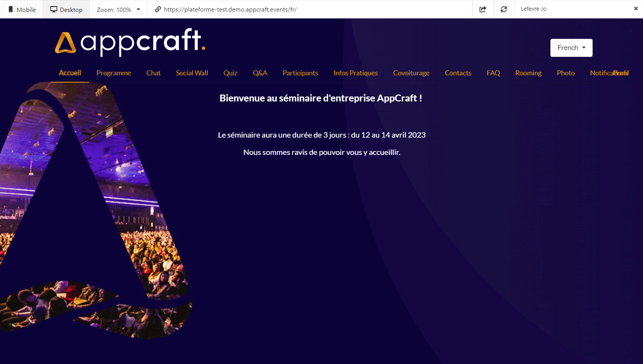Viewport: 643px width, 364px height.
Task: Open the Programme menu item
Action: [x=113, y=73]
